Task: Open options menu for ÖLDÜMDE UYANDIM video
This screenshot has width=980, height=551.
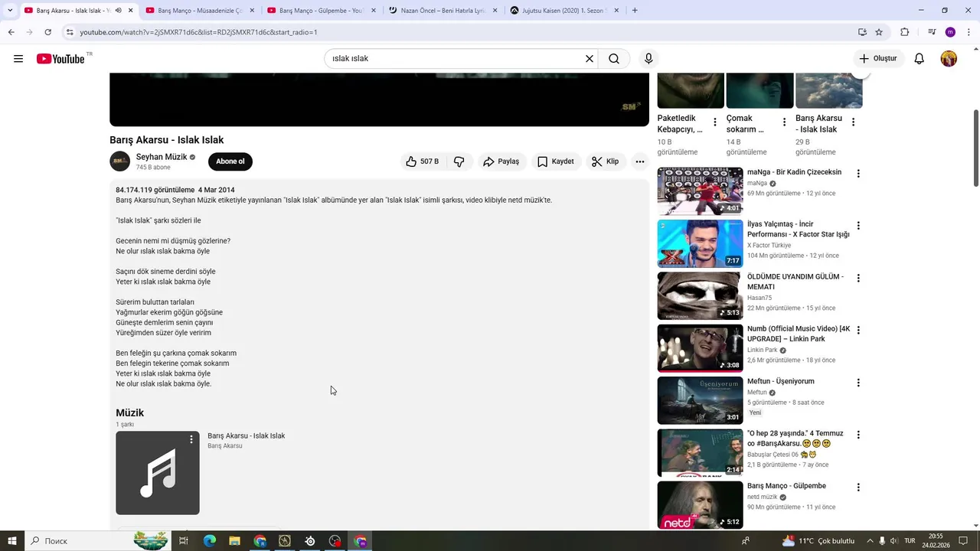Action: point(858,278)
